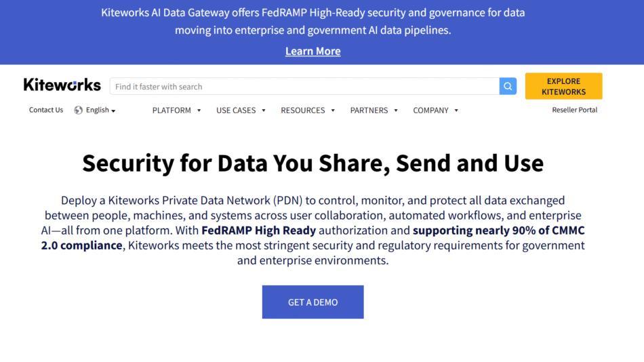Screen dimensions: 644x362
Task: Click the globe language icon
Action: 79,110
